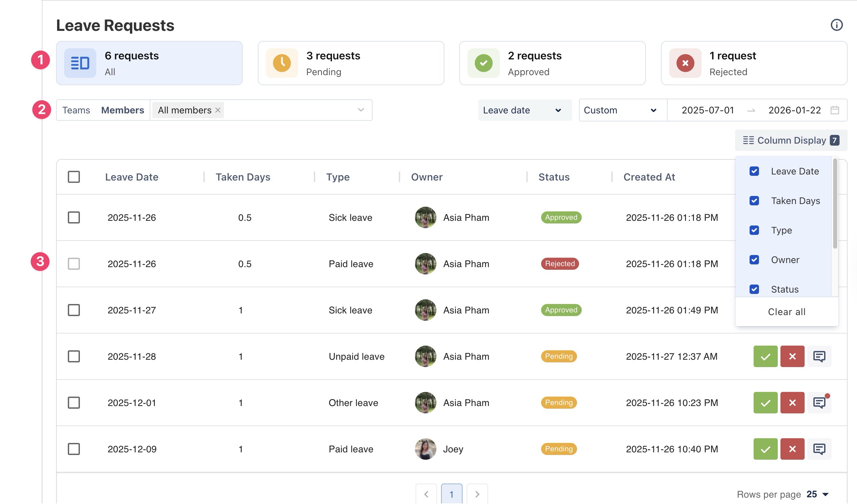The image size is (857, 504).
Task: Select the 2025-11-27 sick leave row checkbox
Action: (74, 310)
